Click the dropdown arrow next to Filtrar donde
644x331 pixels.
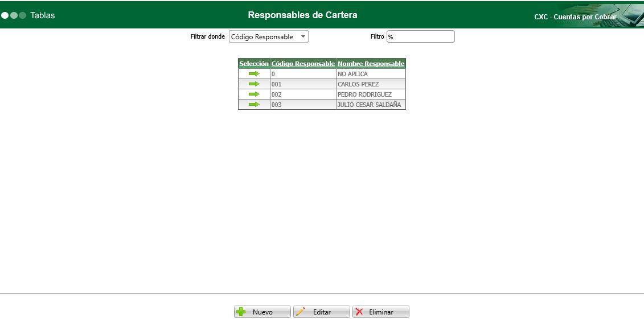point(303,36)
